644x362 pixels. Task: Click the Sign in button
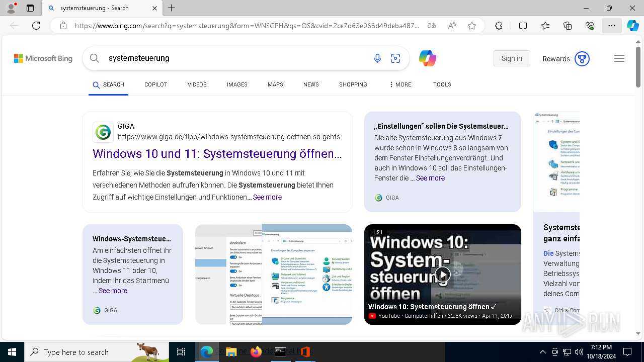click(x=512, y=58)
